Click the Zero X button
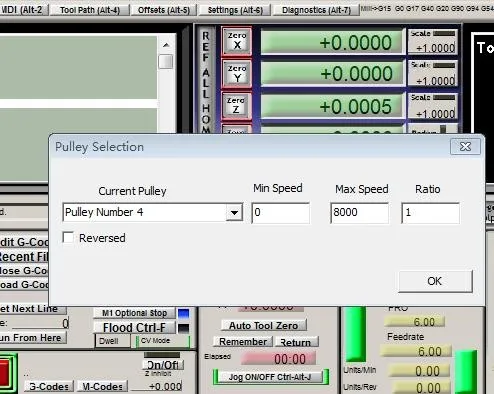494x394 pixels. pyautogui.click(x=237, y=41)
